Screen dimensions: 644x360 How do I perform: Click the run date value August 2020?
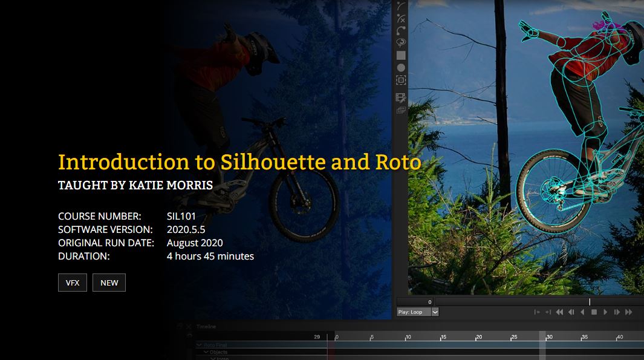[x=195, y=243]
